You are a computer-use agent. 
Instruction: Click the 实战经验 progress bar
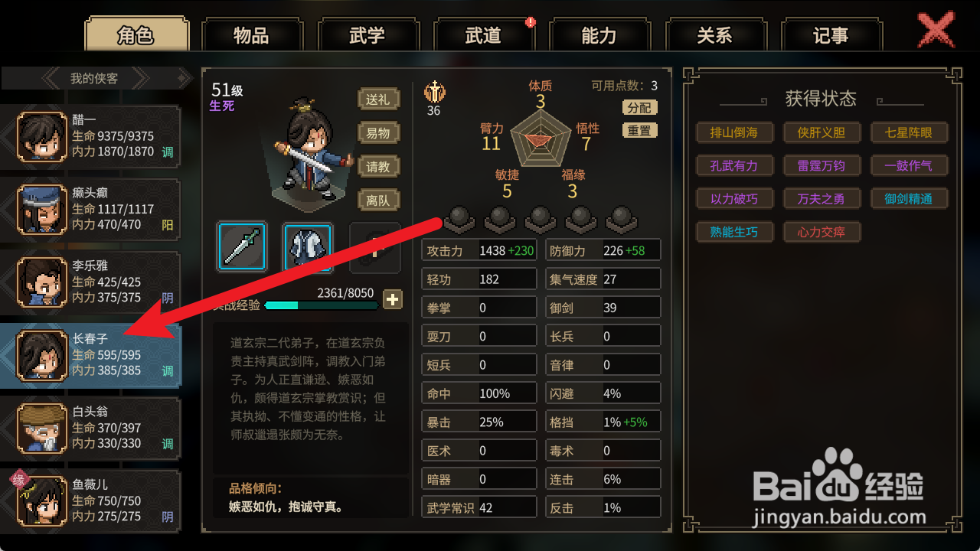pos(322,305)
